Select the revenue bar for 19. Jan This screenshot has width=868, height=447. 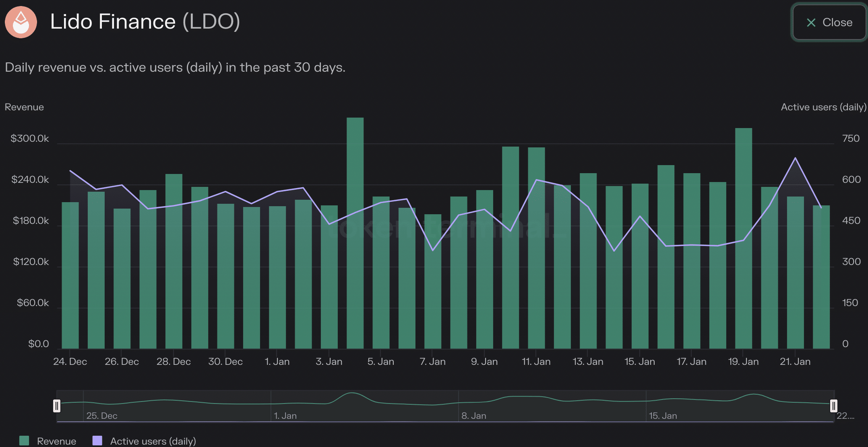click(x=744, y=238)
